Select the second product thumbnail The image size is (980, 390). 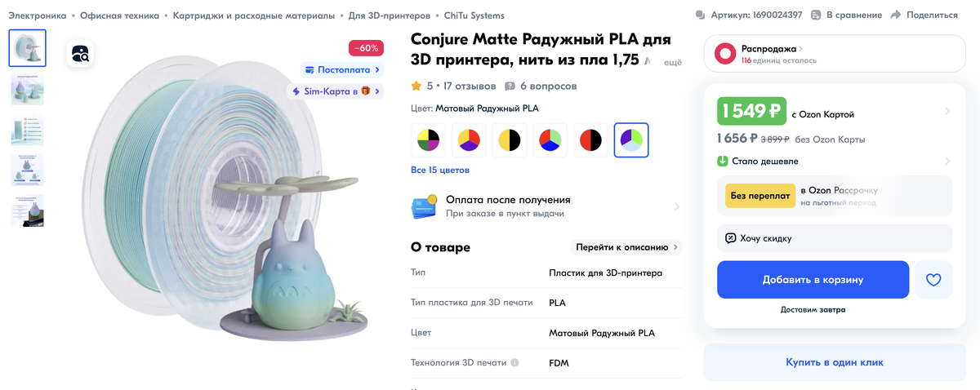[x=28, y=90]
